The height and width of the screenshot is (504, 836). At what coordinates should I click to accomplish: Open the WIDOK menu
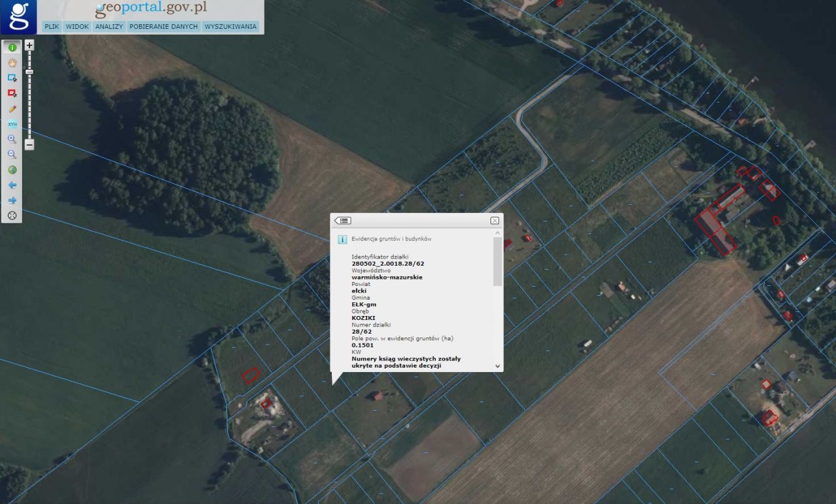[x=77, y=27]
